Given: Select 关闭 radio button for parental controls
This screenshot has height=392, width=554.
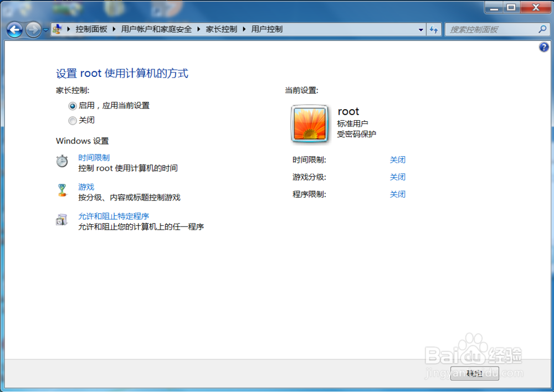Looking at the screenshot, I should (73, 121).
